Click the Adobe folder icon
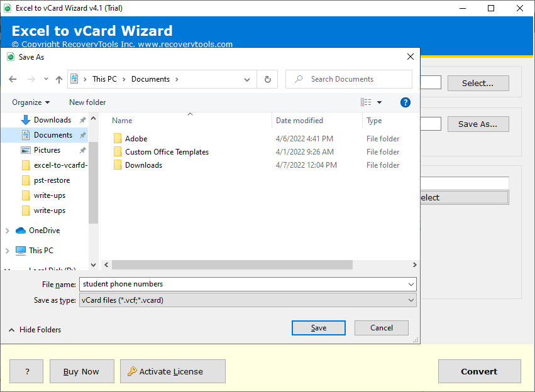 (118, 138)
